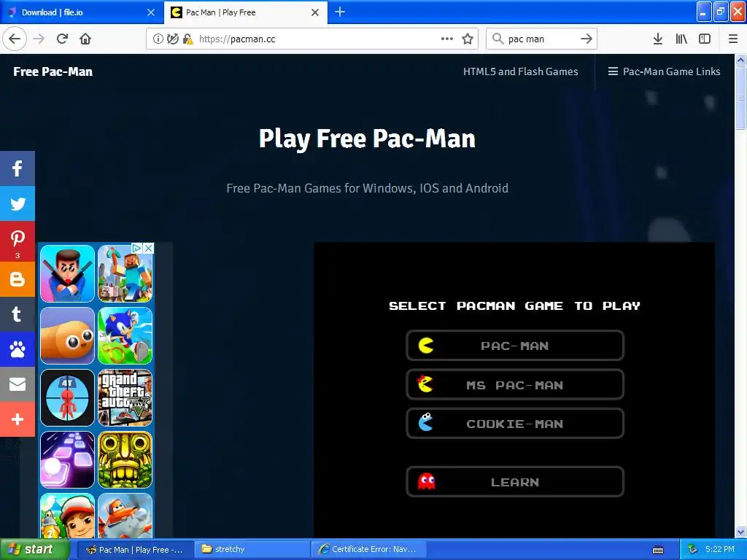Start the PAC-MAN game
The height and width of the screenshot is (560, 747).
click(x=515, y=346)
